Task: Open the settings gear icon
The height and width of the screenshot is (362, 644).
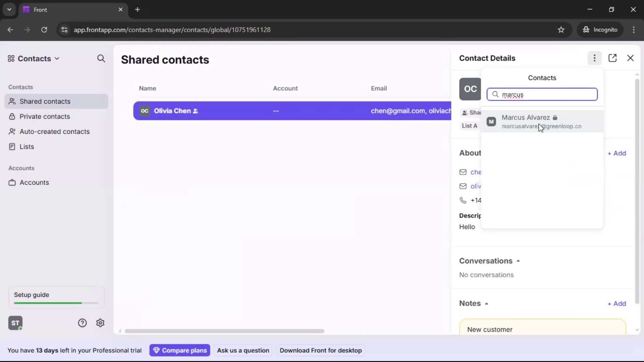Action: (x=100, y=323)
